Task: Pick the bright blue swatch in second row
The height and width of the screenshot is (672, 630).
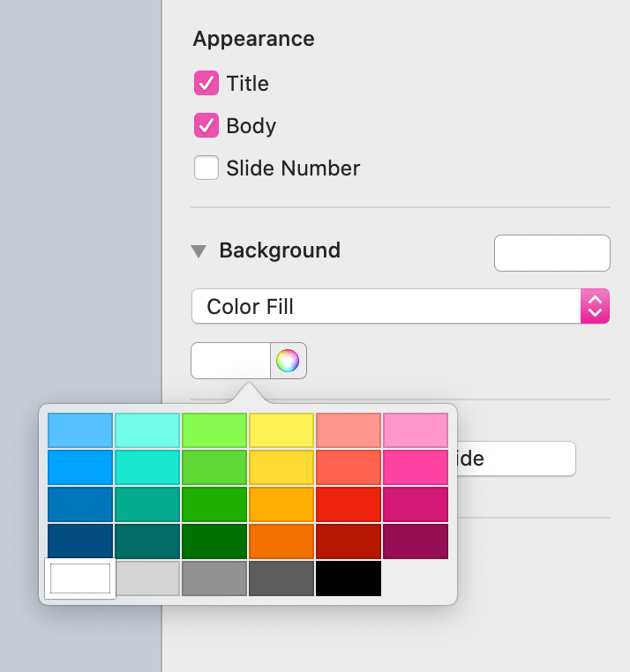Action: (80, 467)
